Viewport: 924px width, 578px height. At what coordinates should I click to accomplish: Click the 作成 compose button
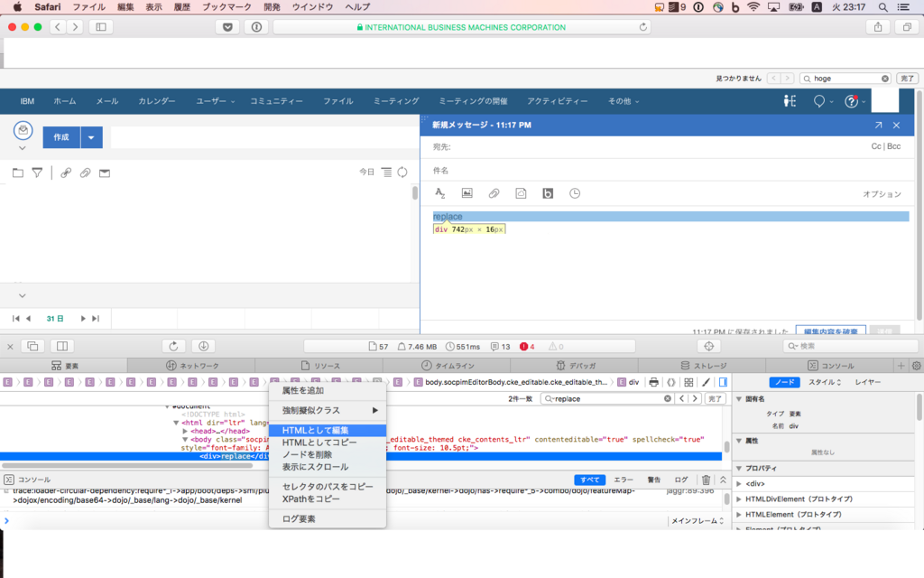(61, 137)
